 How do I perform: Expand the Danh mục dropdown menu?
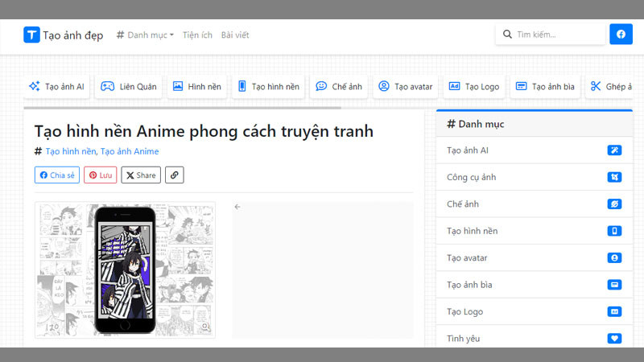point(145,35)
